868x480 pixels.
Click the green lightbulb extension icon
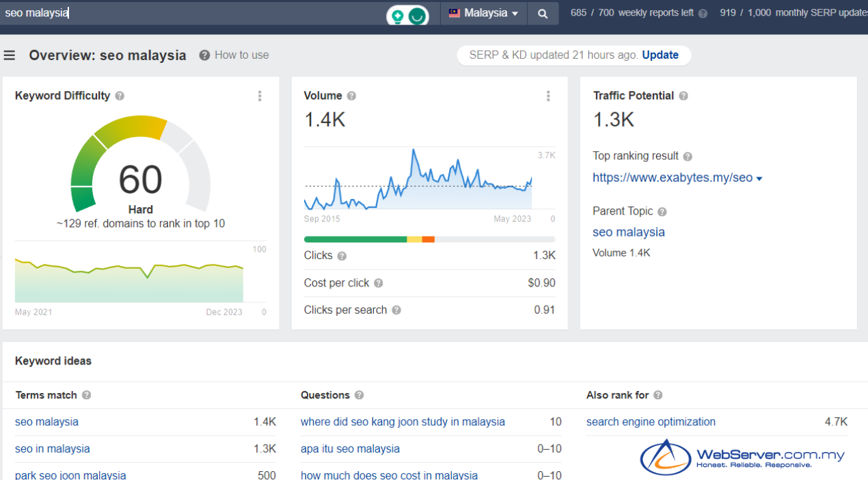(396, 16)
